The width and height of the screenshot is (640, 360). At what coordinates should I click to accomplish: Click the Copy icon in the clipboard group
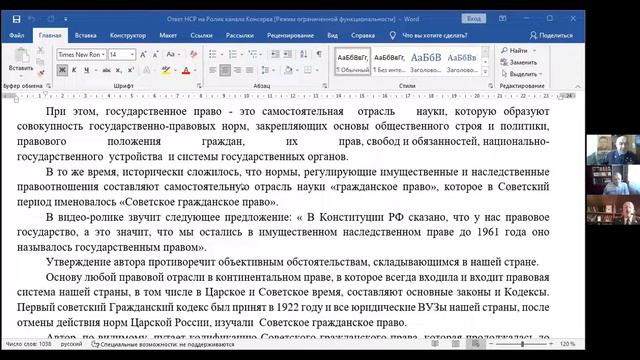pyautogui.click(x=40, y=62)
